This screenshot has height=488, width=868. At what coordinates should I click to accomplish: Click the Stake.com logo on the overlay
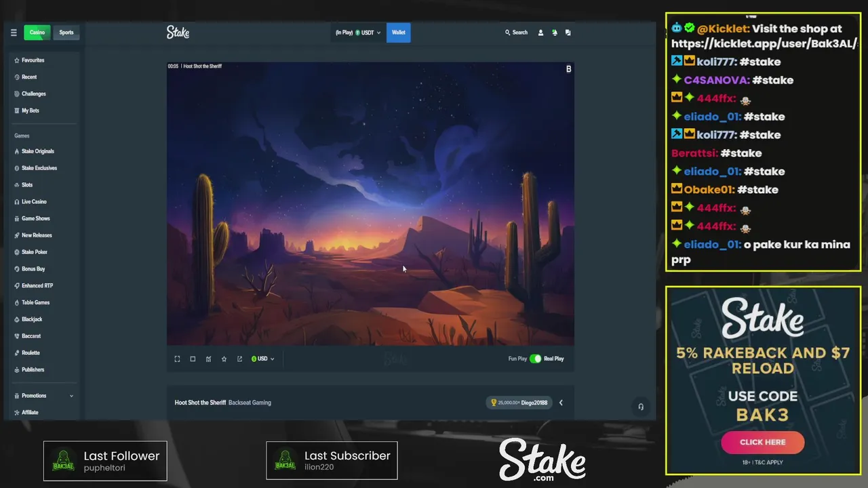click(x=542, y=460)
